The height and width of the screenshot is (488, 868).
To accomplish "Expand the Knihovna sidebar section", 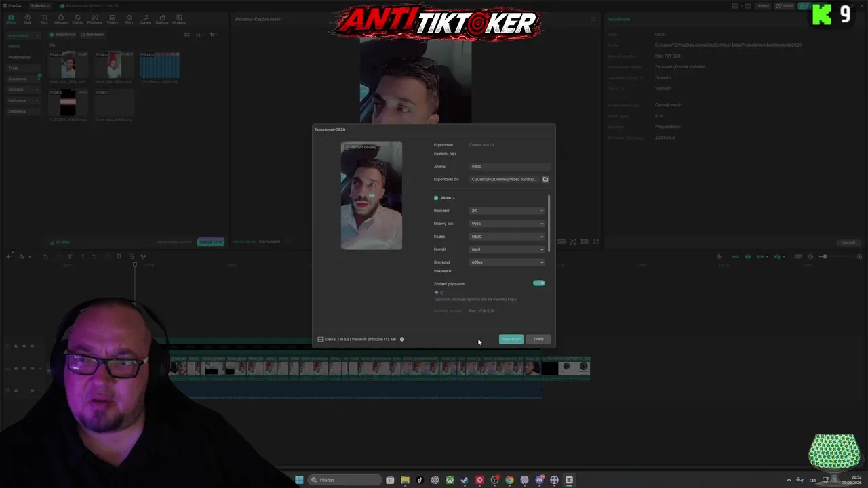I will 23,100.
